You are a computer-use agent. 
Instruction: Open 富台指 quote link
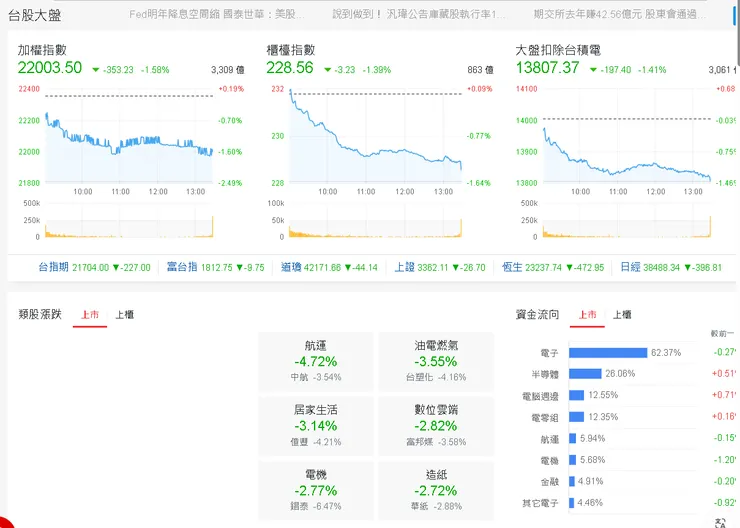(x=216, y=268)
